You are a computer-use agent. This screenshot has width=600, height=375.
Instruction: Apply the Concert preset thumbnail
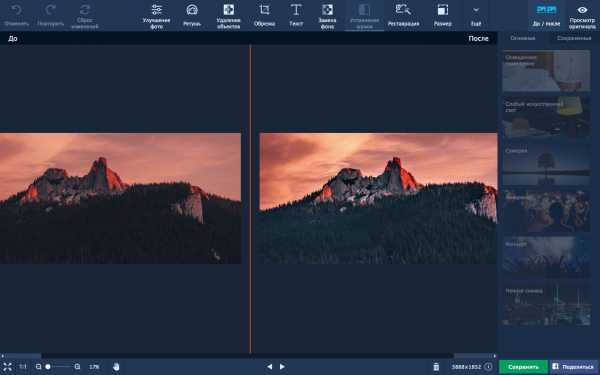[546, 258]
